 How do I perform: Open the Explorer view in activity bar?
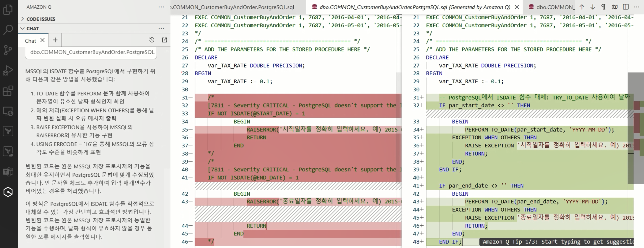[8, 10]
